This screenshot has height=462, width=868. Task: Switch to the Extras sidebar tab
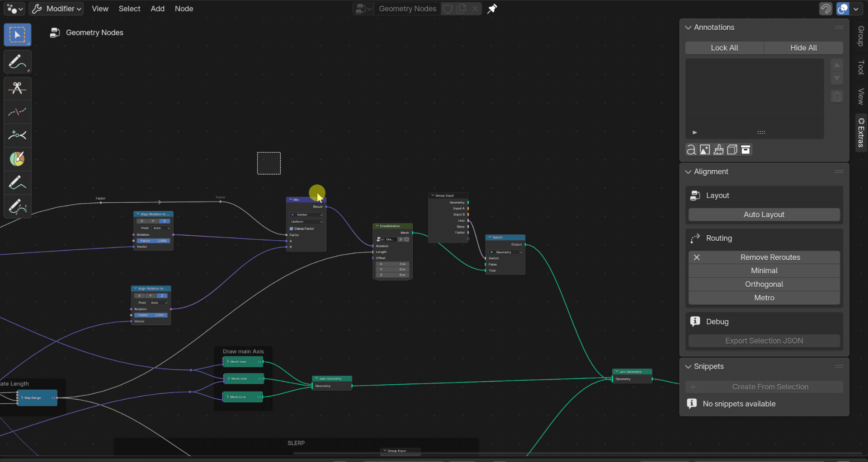coord(861,133)
